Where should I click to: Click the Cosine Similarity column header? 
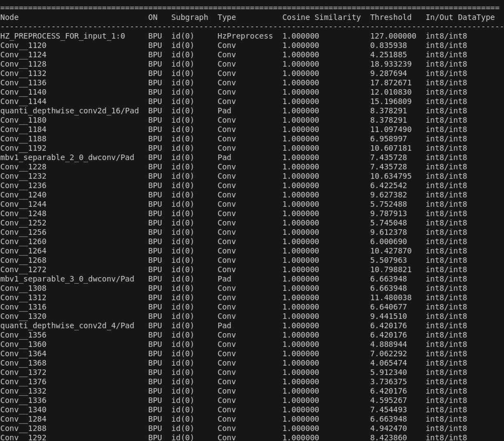coord(321,17)
